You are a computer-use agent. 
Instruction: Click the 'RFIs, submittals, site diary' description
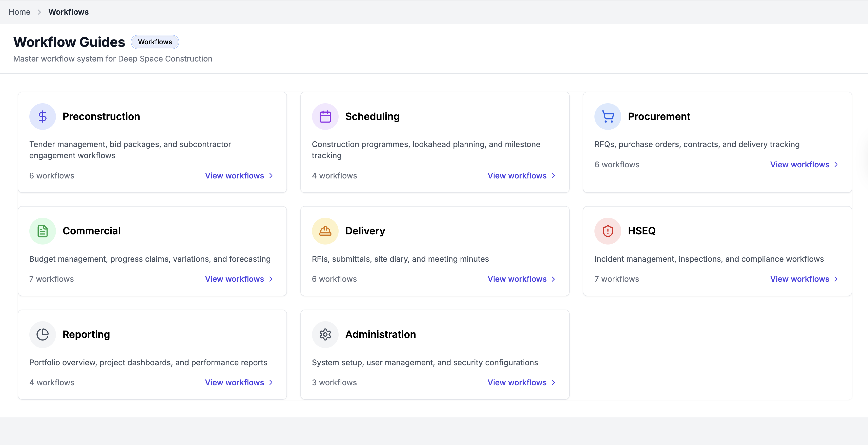click(x=400, y=259)
